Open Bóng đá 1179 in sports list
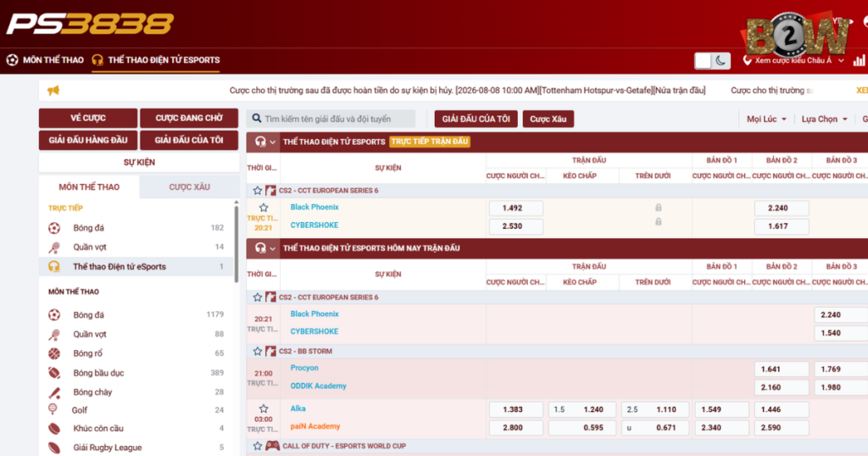The width and height of the screenshot is (868, 456). (x=136, y=315)
